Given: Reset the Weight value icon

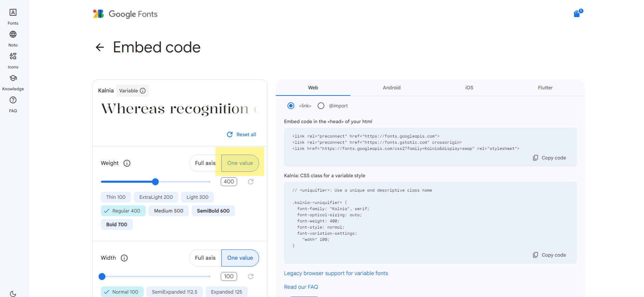Looking at the screenshot, I should tap(251, 182).
